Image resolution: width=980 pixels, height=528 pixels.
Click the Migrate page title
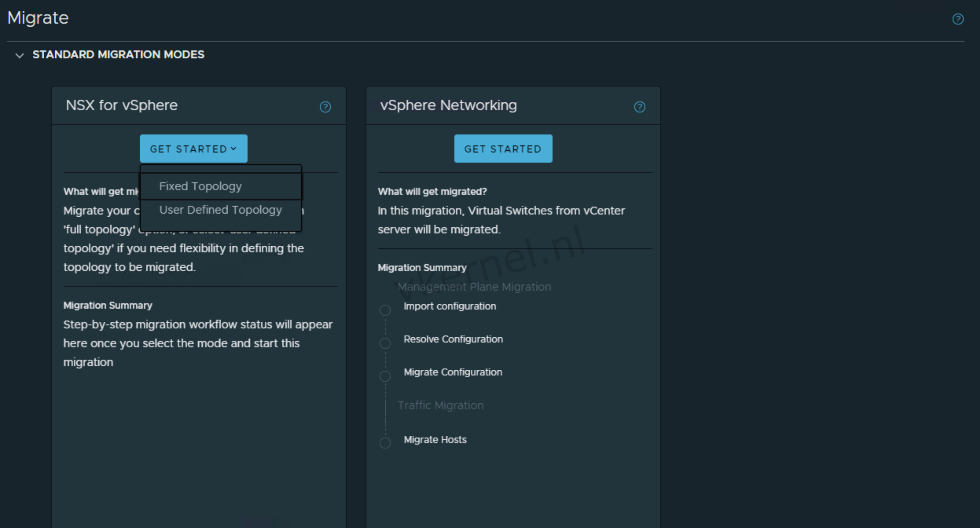tap(38, 18)
